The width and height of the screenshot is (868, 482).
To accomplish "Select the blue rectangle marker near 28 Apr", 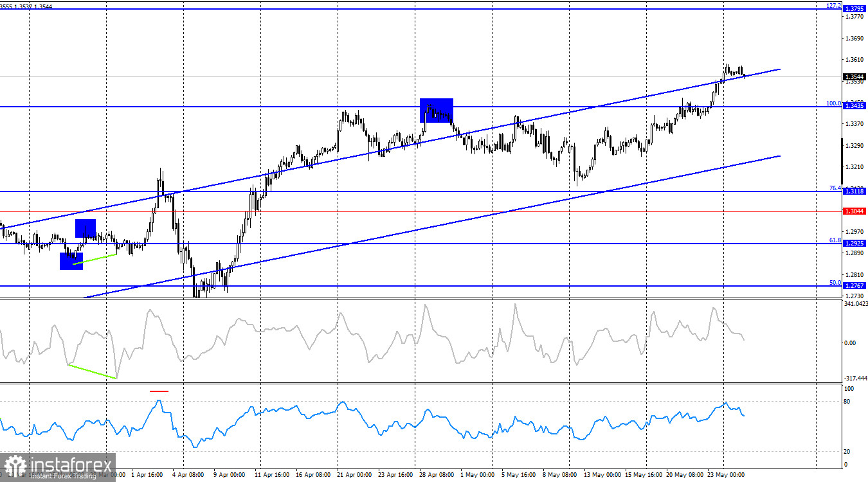I will click(437, 110).
